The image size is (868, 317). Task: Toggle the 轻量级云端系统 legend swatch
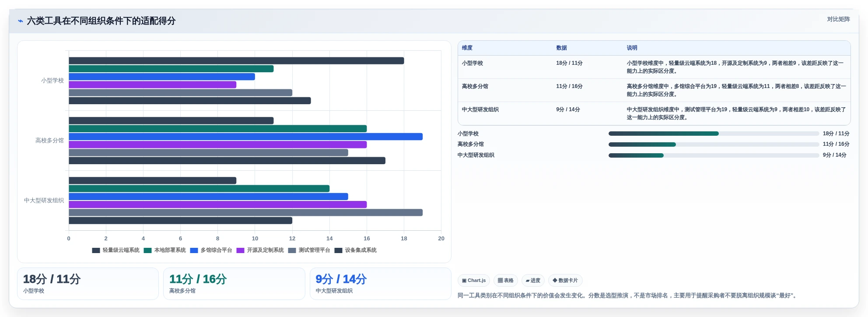coord(96,250)
